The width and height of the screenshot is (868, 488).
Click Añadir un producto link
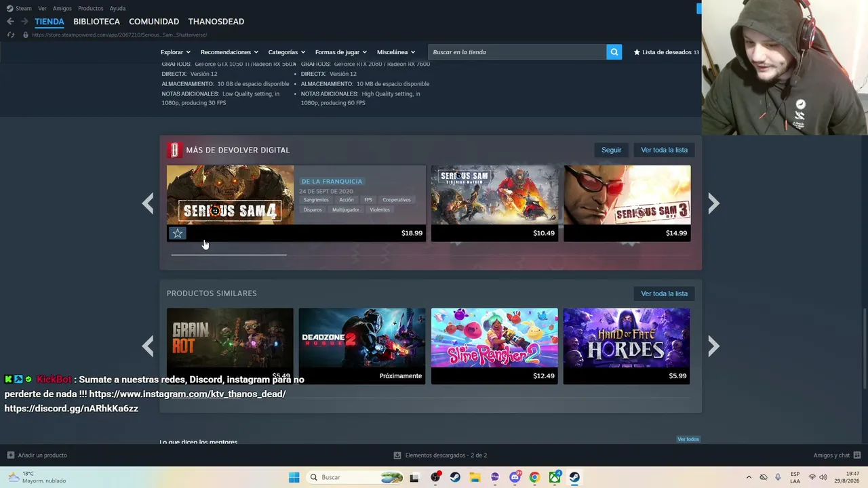[42, 455]
